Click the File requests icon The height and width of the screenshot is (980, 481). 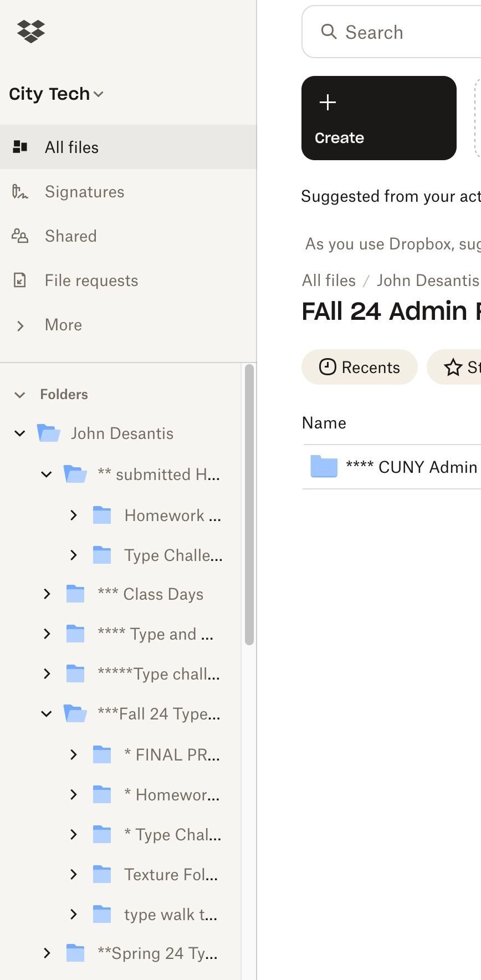point(20,280)
